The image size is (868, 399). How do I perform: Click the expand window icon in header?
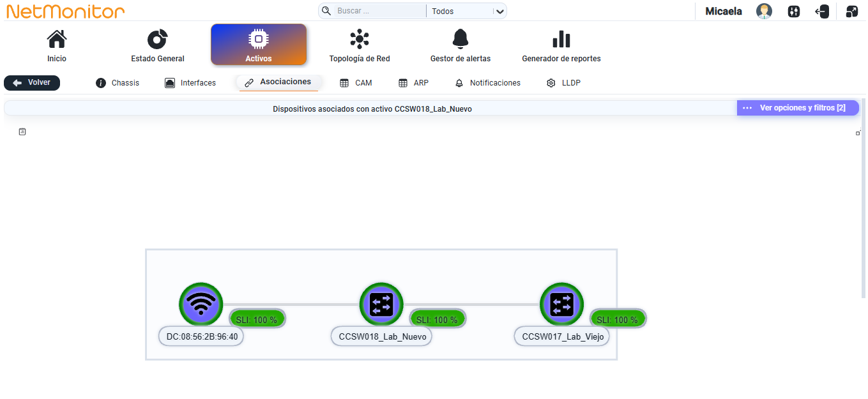[851, 11]
